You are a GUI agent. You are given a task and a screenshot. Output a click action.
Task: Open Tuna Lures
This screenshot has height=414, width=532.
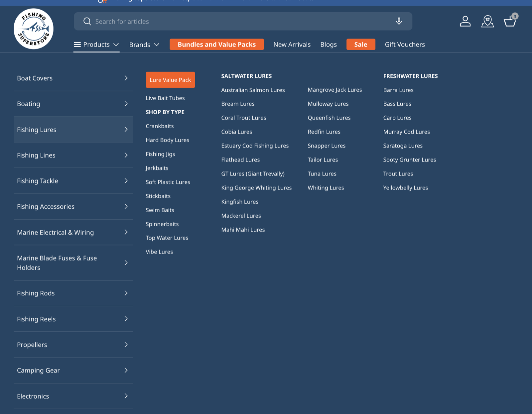click(322, 173)
